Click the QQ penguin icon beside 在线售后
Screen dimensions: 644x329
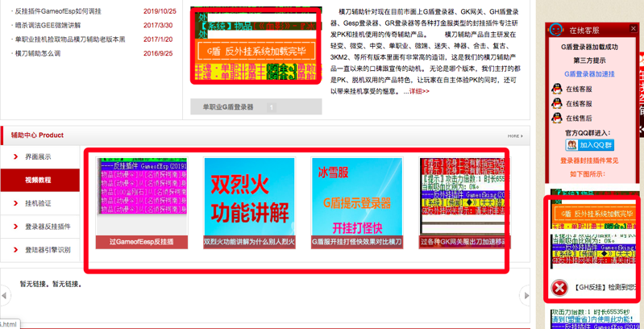point(557,118)
